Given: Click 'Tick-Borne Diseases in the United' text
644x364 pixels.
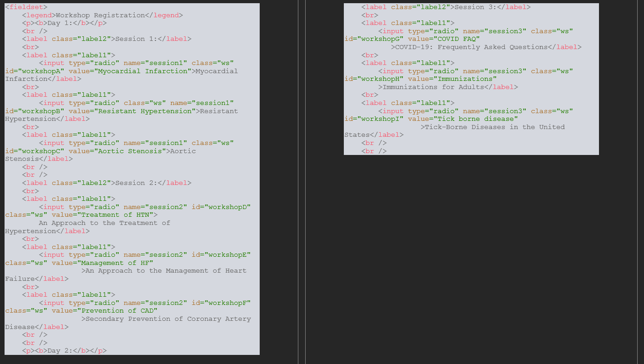Looking at the screenshot, I should coord(495,127).
